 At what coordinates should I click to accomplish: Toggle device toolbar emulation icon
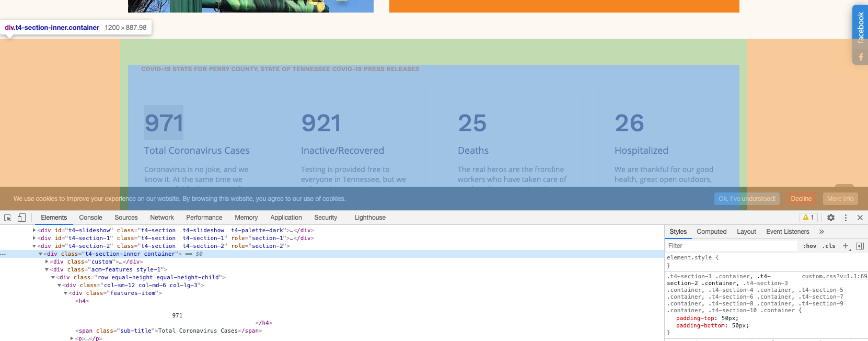[21, 218]
